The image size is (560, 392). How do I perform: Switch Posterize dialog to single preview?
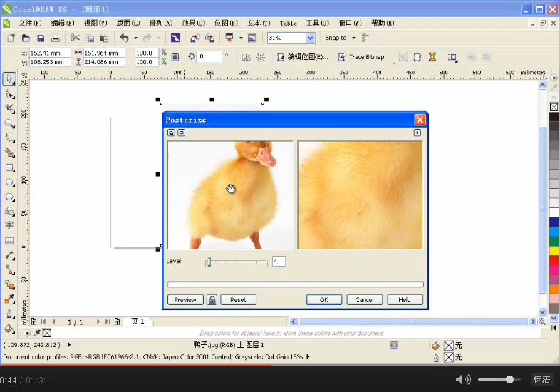[x=182, y=133]
